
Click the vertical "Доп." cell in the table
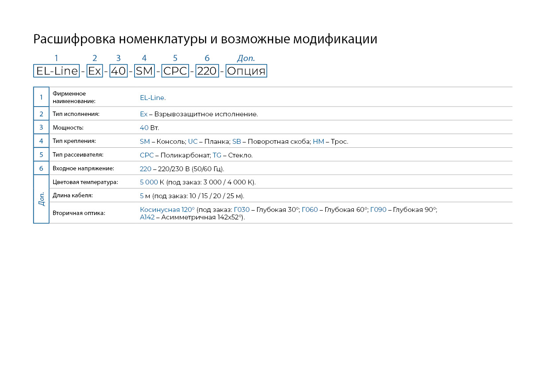click(41, 199)
